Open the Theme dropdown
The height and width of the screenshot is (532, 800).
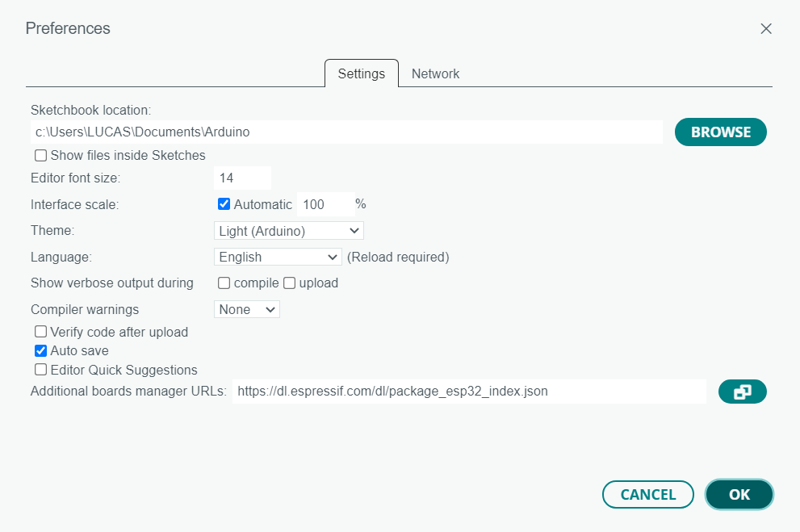coord(289,231)
